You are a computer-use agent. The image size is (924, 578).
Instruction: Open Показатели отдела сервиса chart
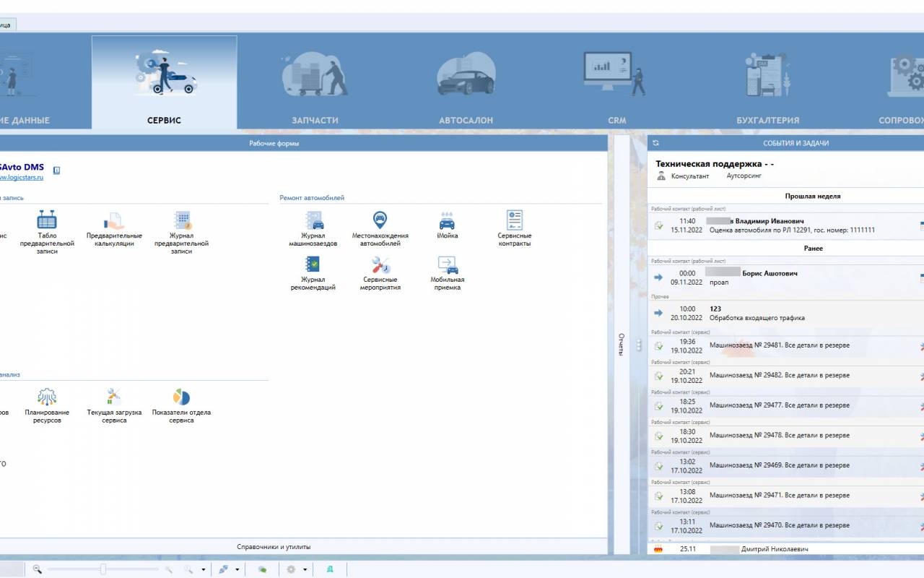[181, 406]
